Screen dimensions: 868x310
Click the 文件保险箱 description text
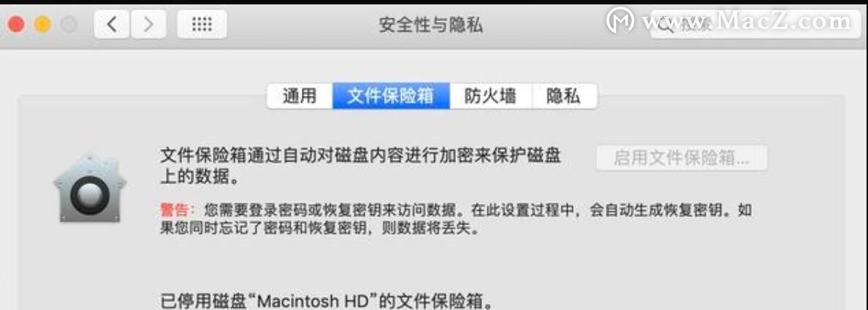click(360, 167)
